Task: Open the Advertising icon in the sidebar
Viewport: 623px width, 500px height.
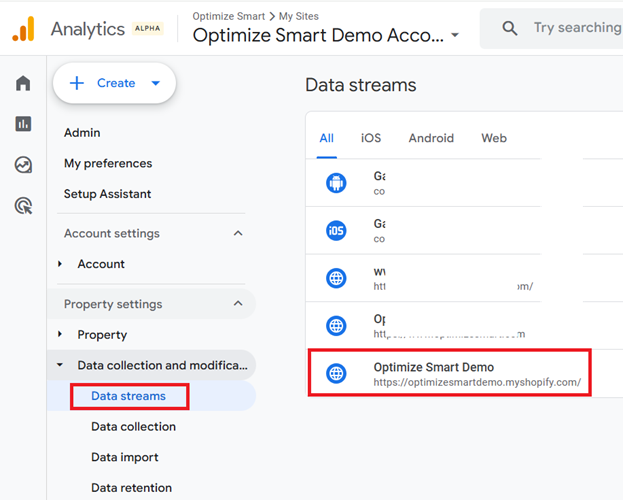Action: [x=23, y=206]
